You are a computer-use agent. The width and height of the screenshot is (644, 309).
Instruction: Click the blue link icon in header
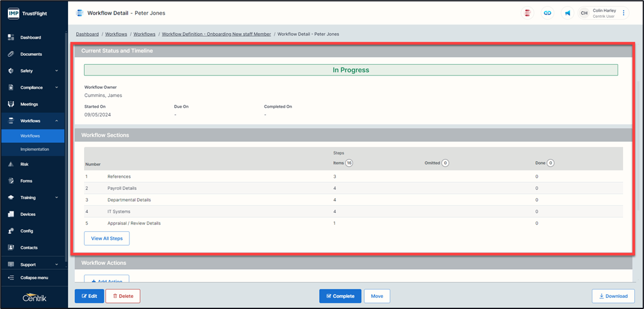pyautogui.click(x=547, y=13)
